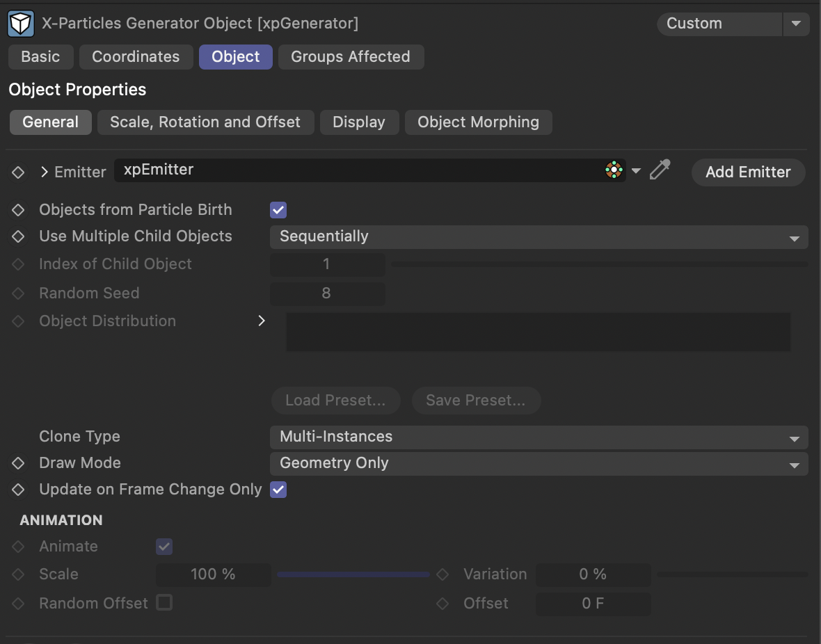
Task: Click the Variation slider track
Action: pos(733,574)
